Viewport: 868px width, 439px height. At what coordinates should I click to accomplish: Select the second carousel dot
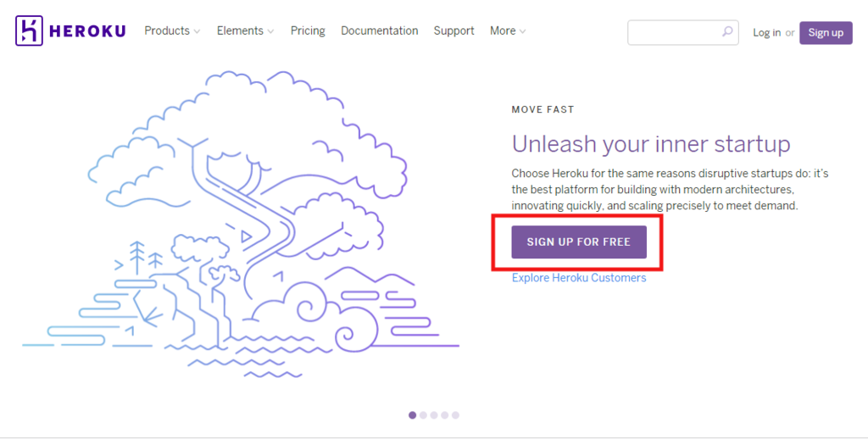(424, 415)
